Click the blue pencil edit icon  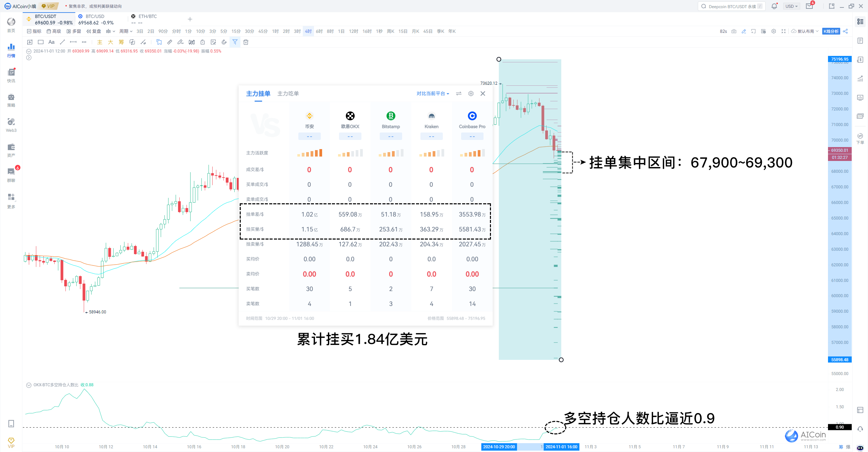click(744, 31)
